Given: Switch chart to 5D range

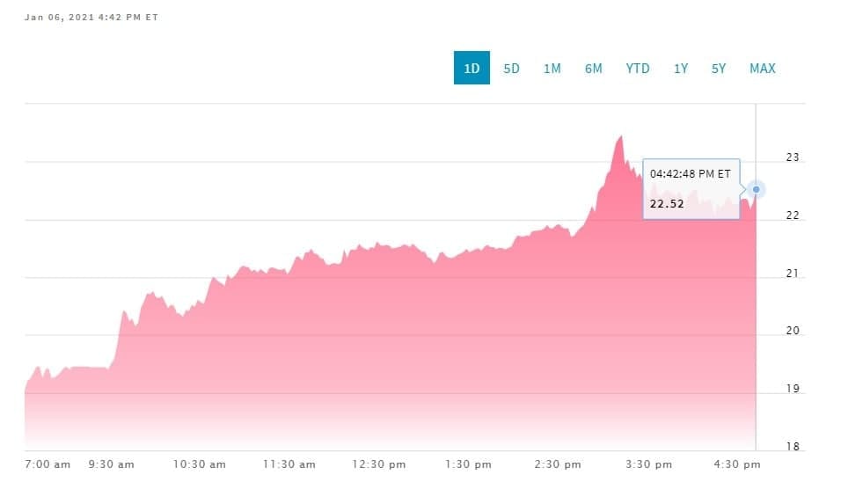Looking at the screenshot, I should pos(511,68).
